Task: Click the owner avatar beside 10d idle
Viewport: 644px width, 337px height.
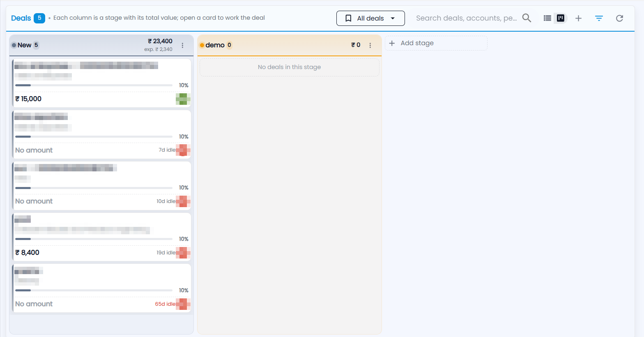Action: (x=183, y=201)
